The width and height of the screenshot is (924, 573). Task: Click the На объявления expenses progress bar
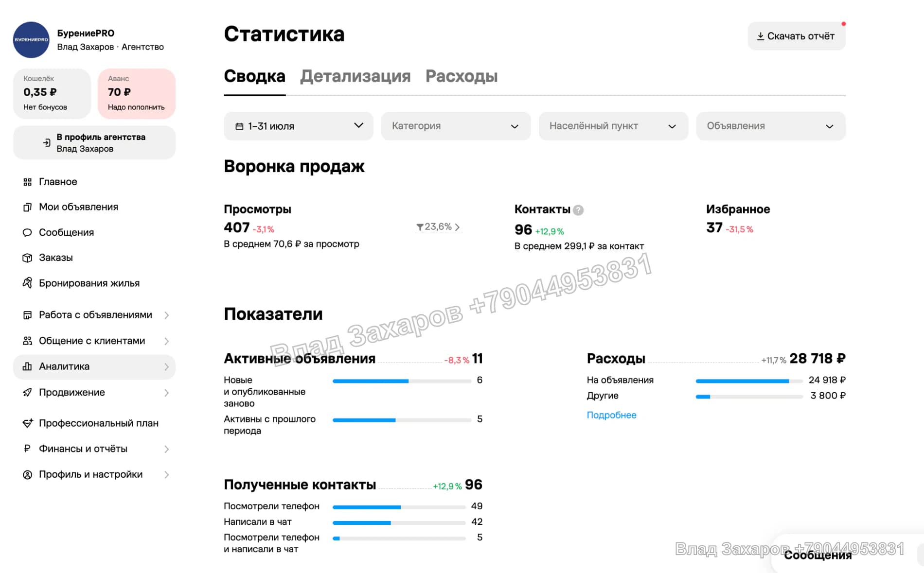pyautogui.click(x=749, y=381)
